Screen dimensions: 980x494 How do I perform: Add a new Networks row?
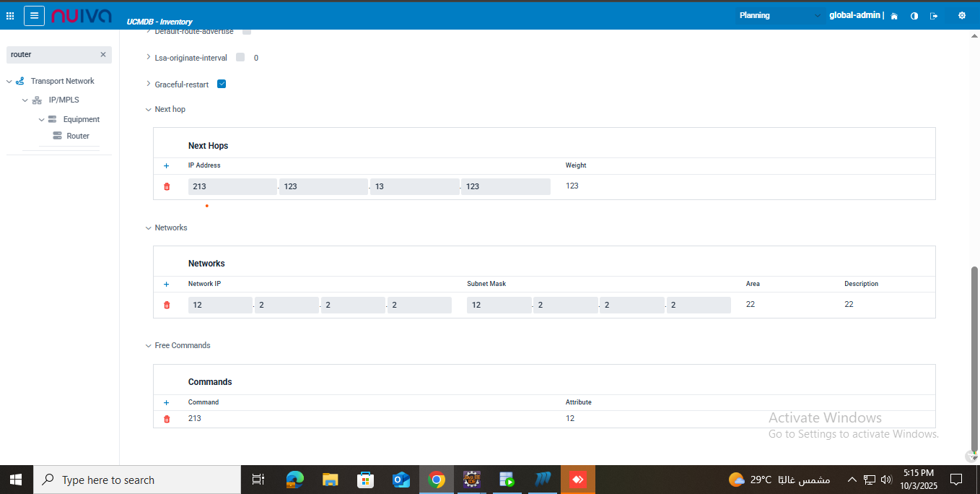point(166,284)
